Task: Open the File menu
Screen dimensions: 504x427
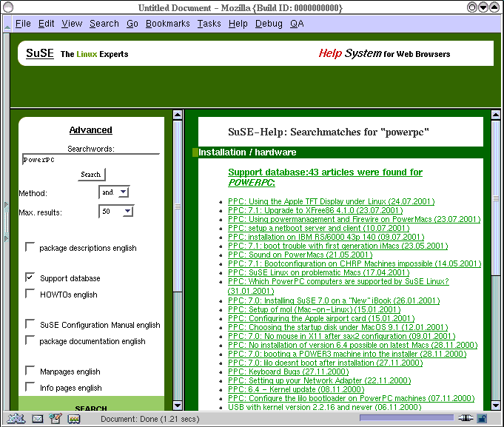Action: coord(23,24)
